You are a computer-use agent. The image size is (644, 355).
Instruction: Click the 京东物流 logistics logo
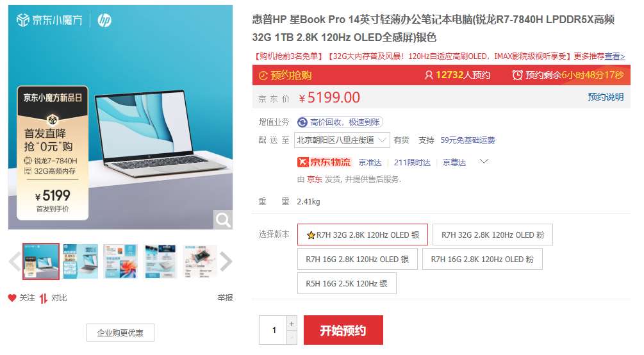(324, 162)
